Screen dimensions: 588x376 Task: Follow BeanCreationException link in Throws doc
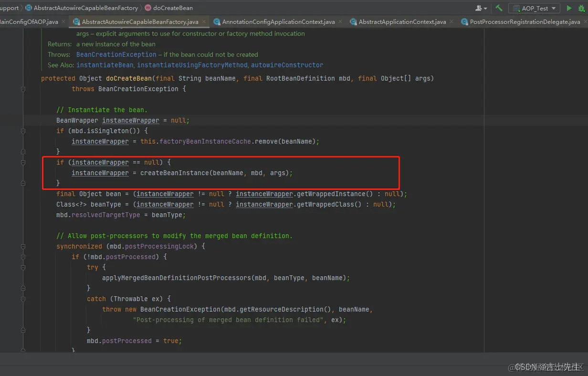click(x=116, y=54)
